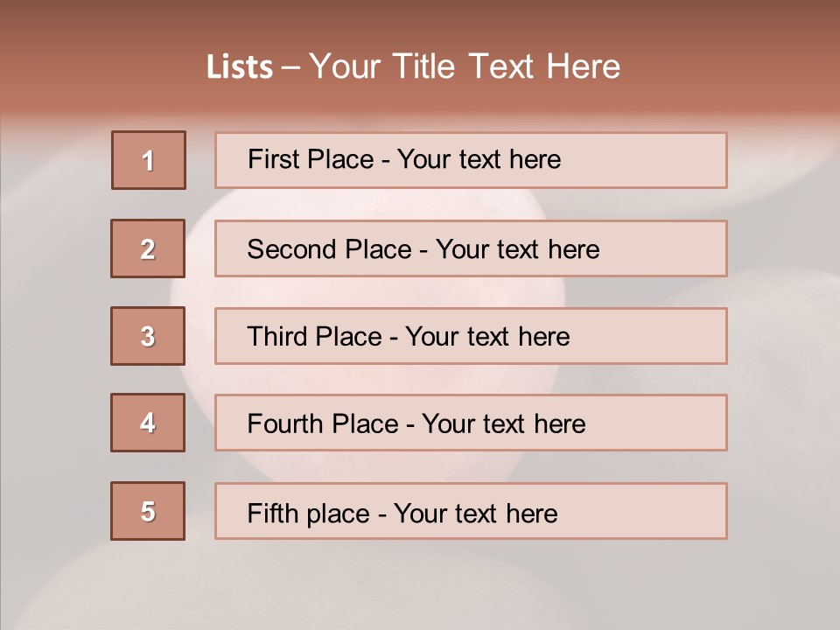Viewport: 840px width, 630px height.
Task: Select the number 2 box
Action: [148, 248]
